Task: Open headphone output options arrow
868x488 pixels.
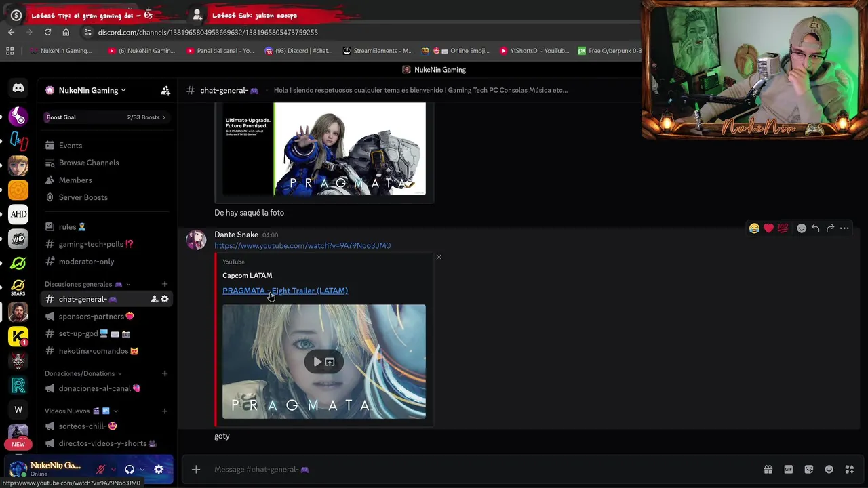Action: click(x=142, y=469)
